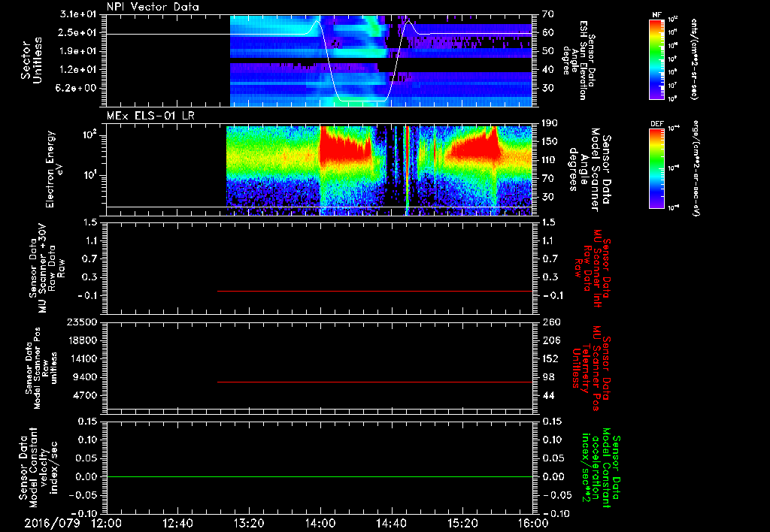Screen dimensions: 770x532
Task: Click the 2.5e+01 sector tick label
Action: click(x=78, y=32)
